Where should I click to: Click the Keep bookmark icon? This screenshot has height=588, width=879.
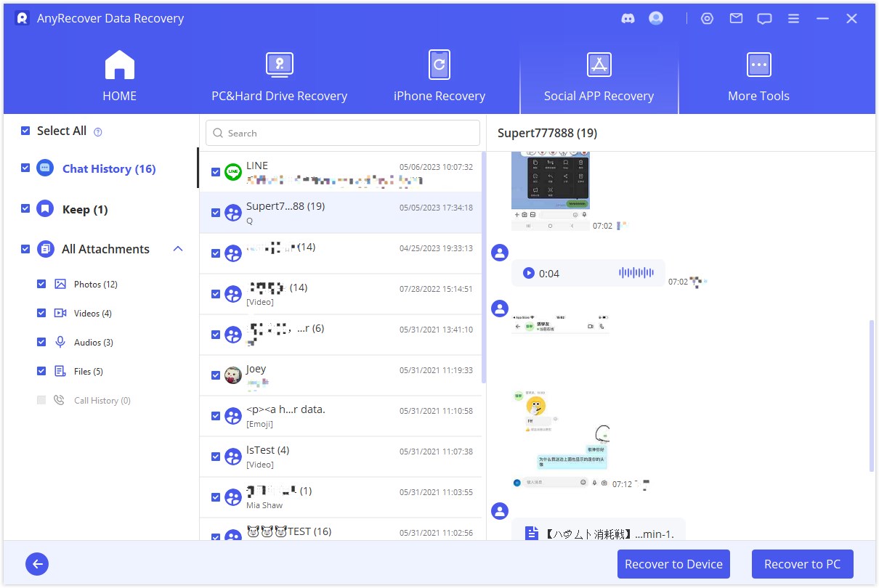coord(45,209)
